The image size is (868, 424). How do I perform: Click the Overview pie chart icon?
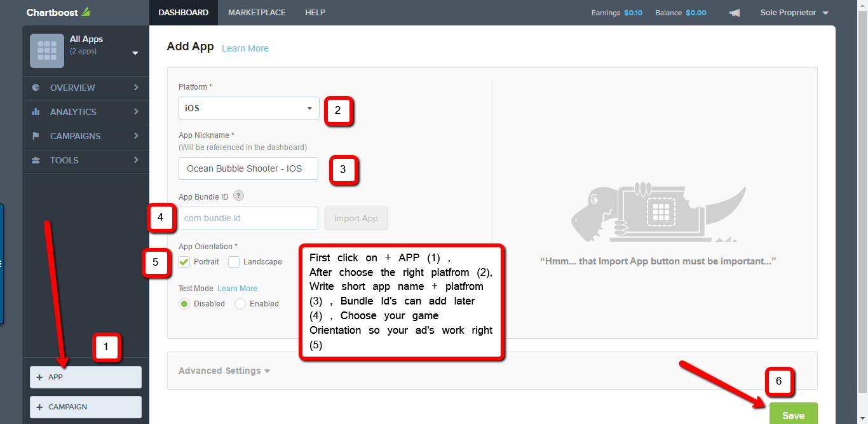click(36, 88)
